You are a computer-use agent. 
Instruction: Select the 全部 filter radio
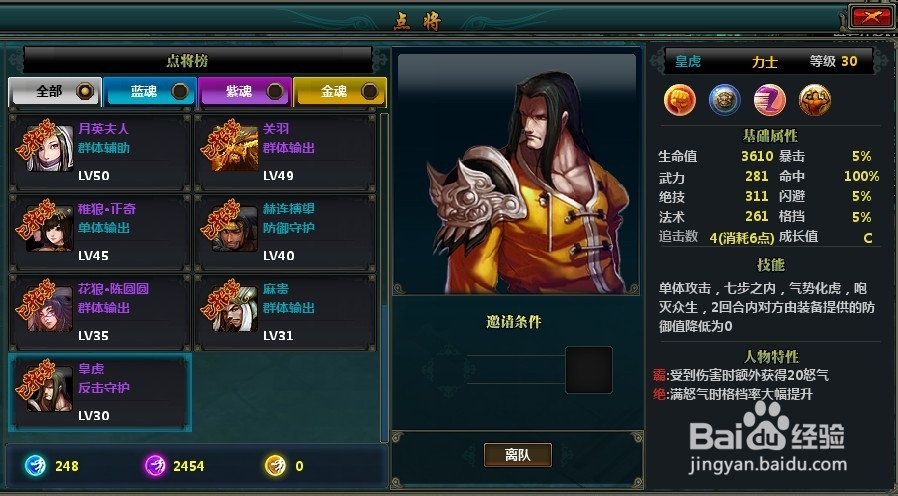coord(85,90)
